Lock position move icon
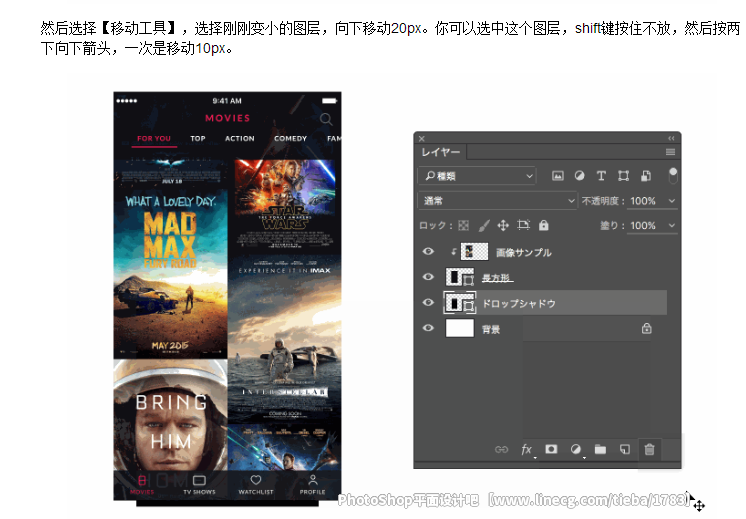 point(503,225)
